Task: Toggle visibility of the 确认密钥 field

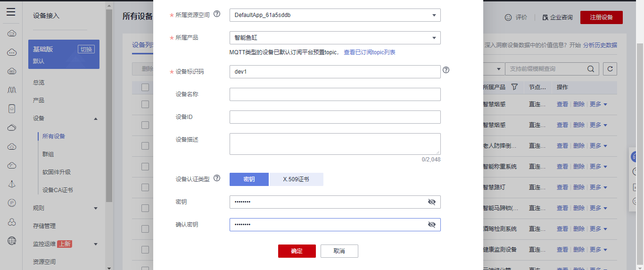Action: (x=431, y=225)
